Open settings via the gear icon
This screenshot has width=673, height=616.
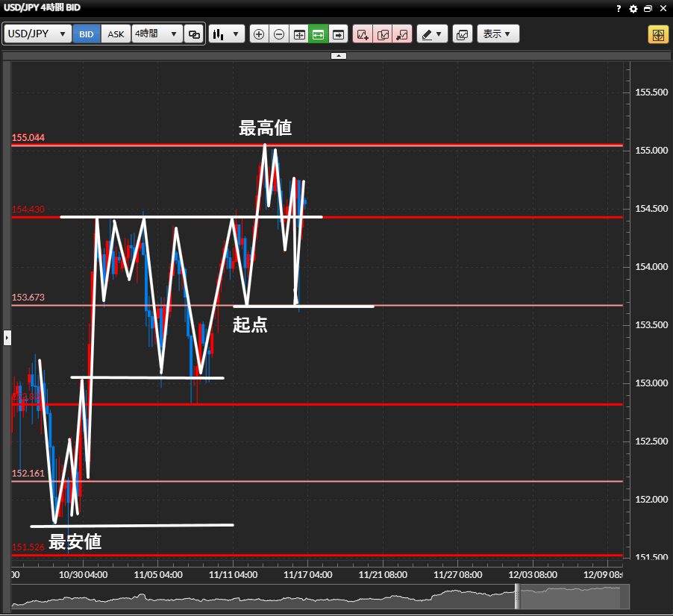tap(633, 9)
